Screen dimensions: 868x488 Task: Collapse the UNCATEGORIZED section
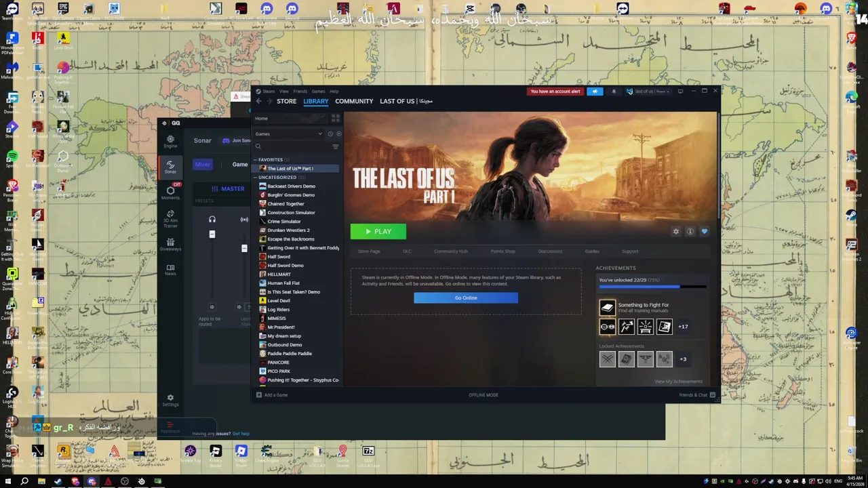256,178
